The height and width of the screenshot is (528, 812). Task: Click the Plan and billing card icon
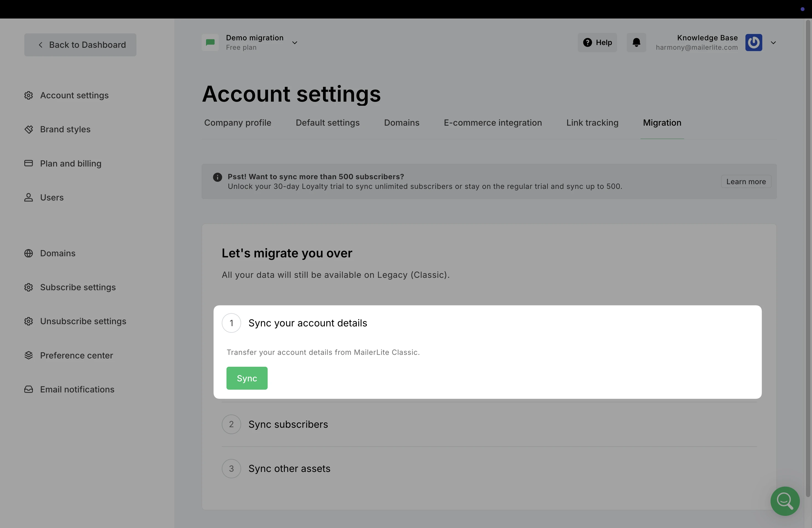click(x=29, y=163)
